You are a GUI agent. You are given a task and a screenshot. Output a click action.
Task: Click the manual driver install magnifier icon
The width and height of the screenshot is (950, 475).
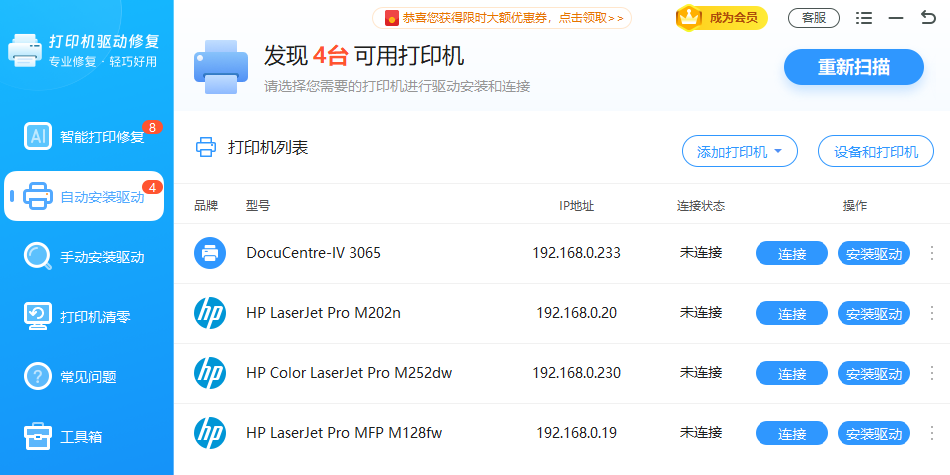[x=38, y=256]
